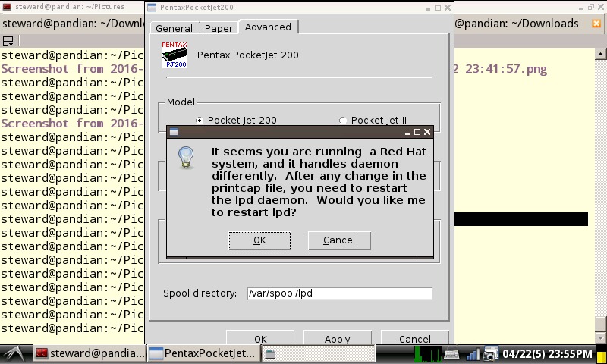Maximize the lpd restart dialog

point(417,132)
